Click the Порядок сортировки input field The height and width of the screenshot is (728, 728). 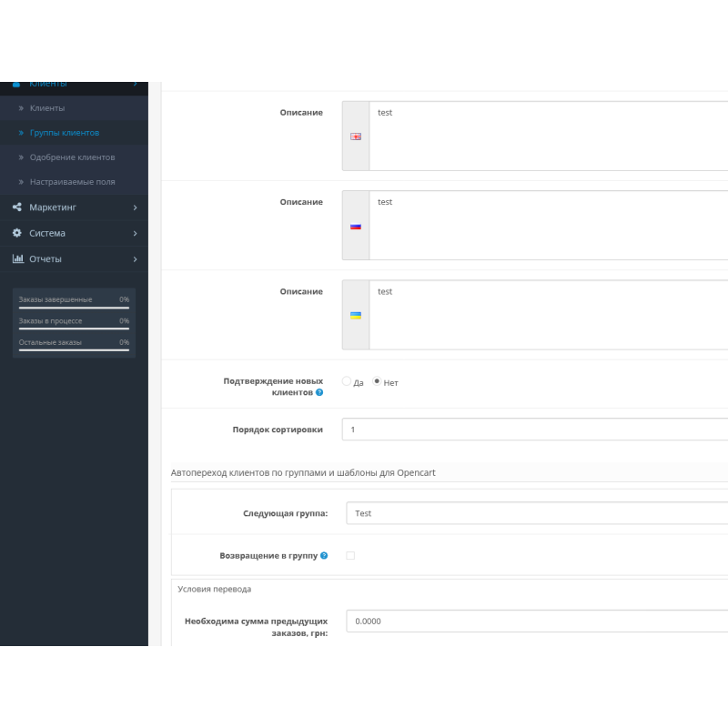[537, 430]
